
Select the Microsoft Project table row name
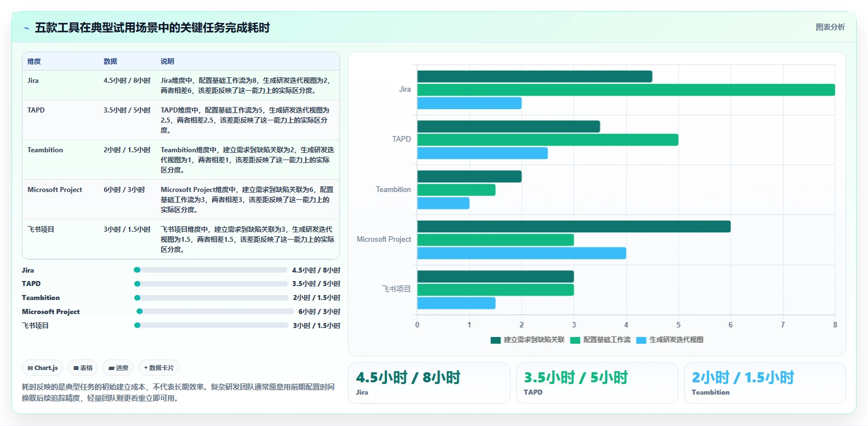[55, 190]
